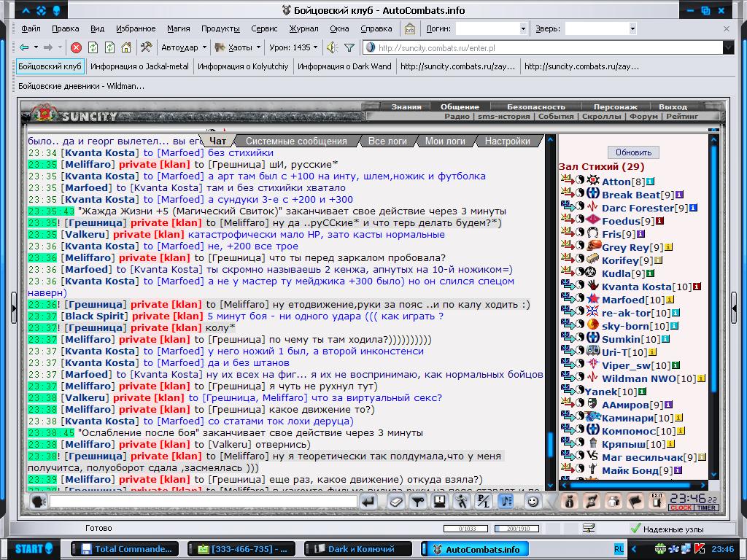
Task: Switch to CLOCK mode
Action: click(x=681, y=507)
